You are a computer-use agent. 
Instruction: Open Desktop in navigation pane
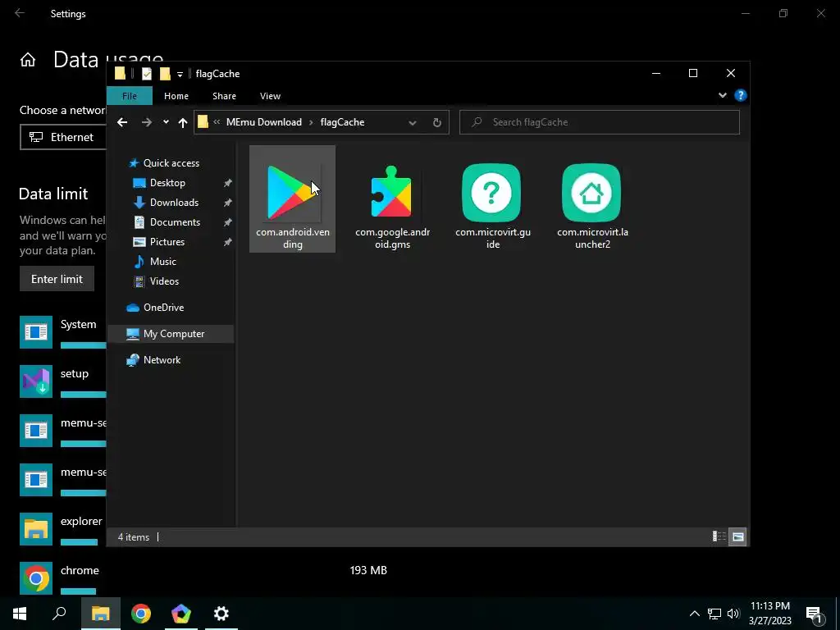click(167, 183)
